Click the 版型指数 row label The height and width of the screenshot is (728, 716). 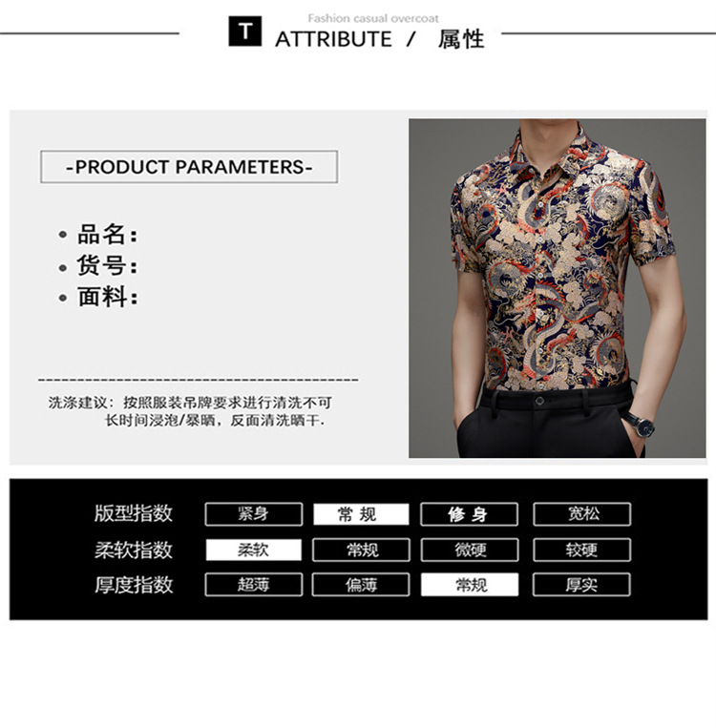134,513
